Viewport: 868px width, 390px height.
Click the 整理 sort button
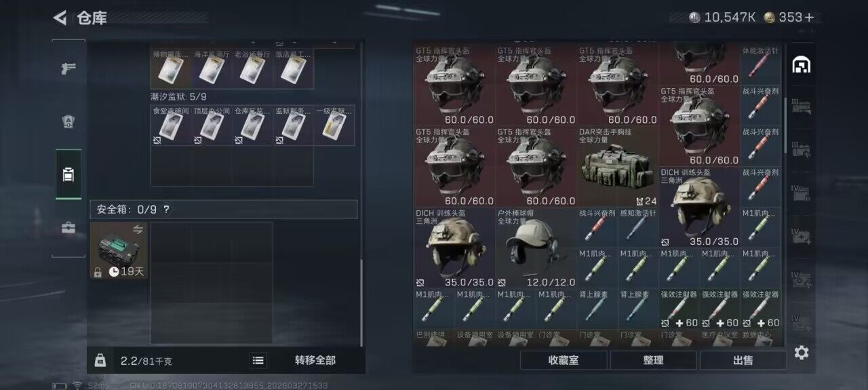pos(653,360)
